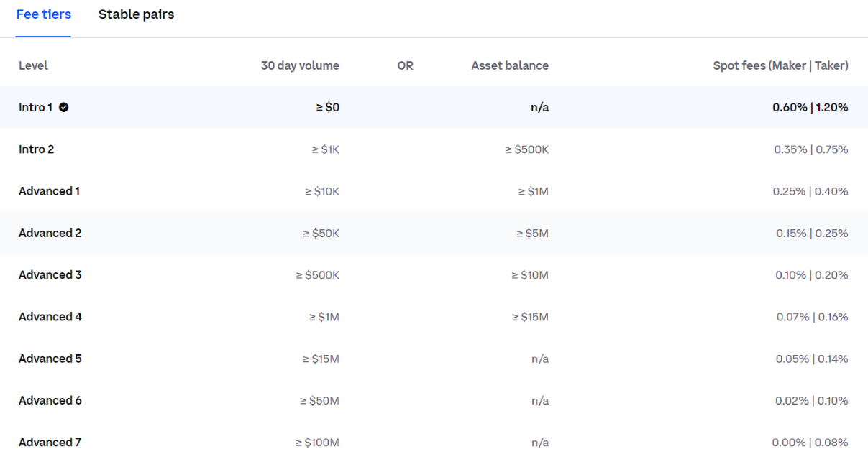Click the ≥ $100M volume value
868x462 pixels.
coord(317,443)
